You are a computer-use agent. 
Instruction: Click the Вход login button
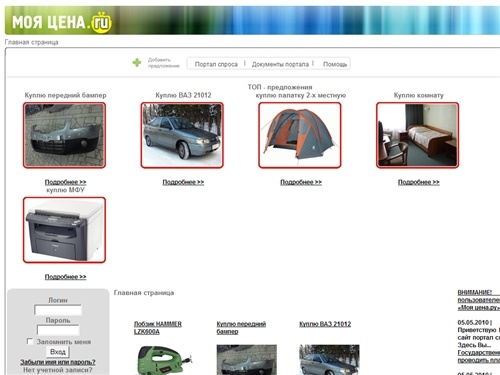pyautogui.click(x=58, y=352)
